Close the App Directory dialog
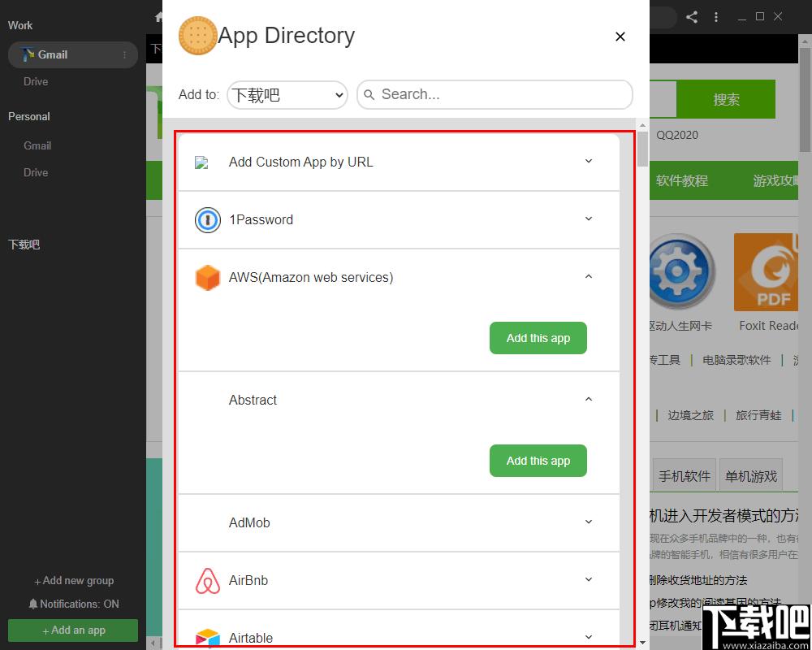The height and width of the screenshot is (650, 812). (x=620, y=37)
